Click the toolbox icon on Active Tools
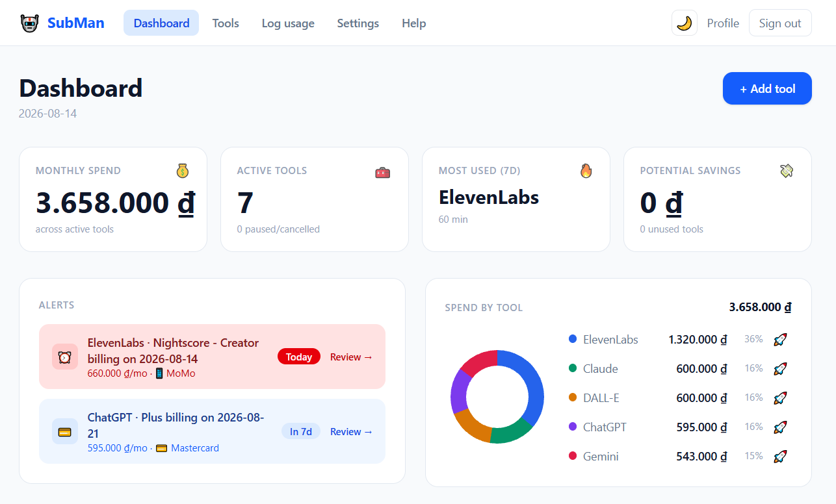Screen dimensions: 836x504 tap(383, 172)
